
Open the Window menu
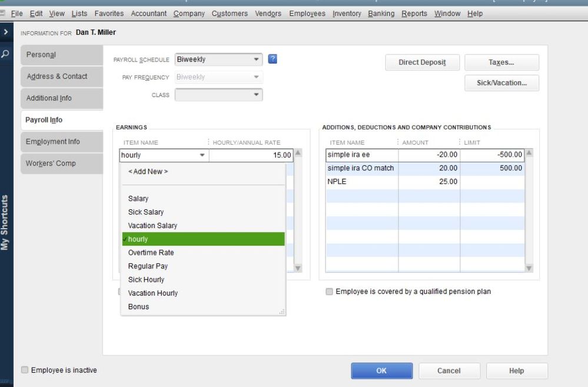click(447, 14)
